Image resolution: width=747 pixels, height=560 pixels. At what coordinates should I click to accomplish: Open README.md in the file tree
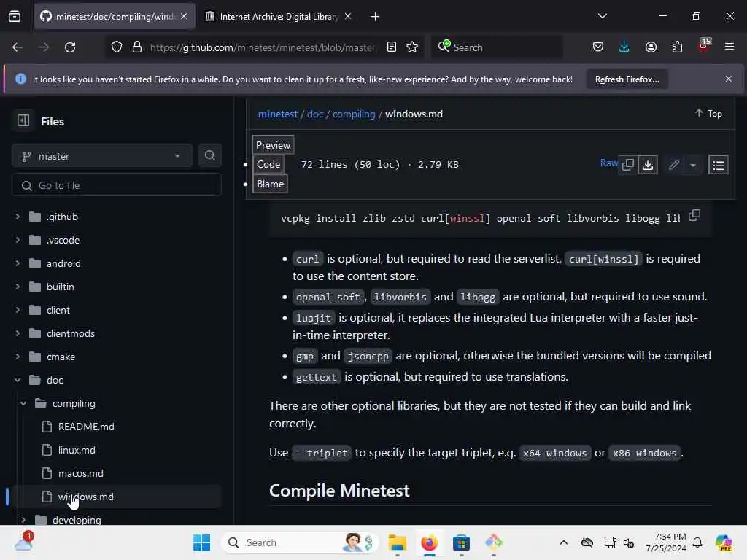coord(86,427)
